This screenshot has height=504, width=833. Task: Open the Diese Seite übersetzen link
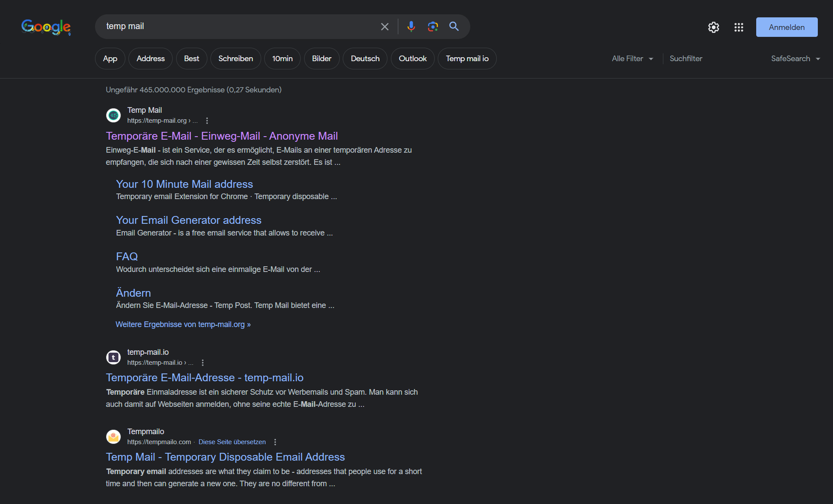232,442
